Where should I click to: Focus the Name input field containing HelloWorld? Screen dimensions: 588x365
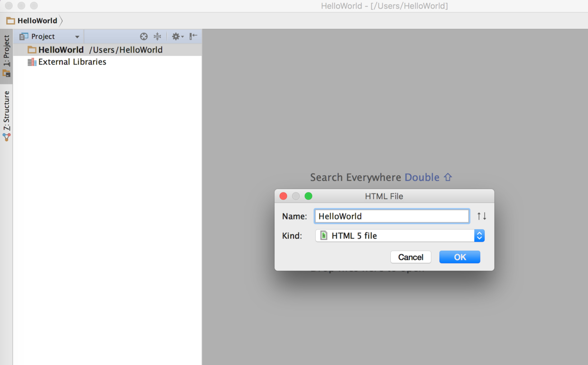392,216
